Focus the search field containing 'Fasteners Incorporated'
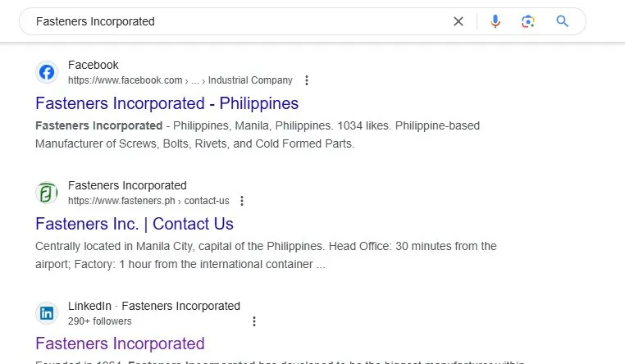This screenshot has width=625, height=364. [240, 21]
